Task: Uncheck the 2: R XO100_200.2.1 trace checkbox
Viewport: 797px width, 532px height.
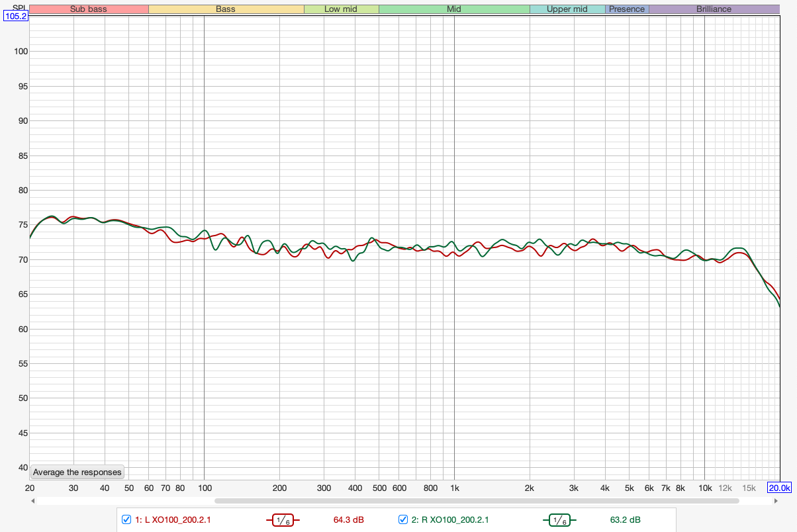Action: click(402, 519)
